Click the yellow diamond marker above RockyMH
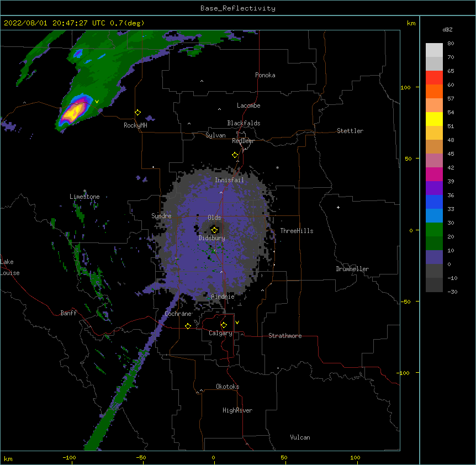This screenshot has height=465, width=476. click(x=137, y=112)
